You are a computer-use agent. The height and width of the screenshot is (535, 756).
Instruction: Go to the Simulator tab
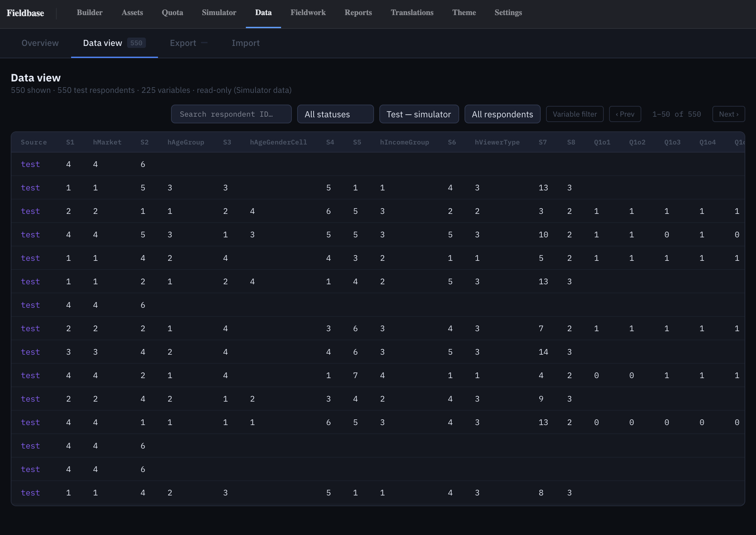[219, 13]
